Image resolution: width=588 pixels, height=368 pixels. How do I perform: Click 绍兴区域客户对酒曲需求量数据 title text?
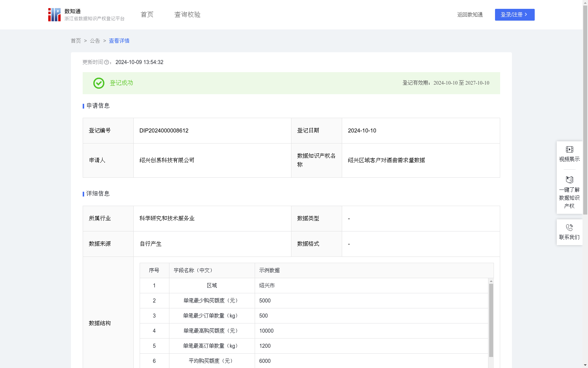coord(386,160)
